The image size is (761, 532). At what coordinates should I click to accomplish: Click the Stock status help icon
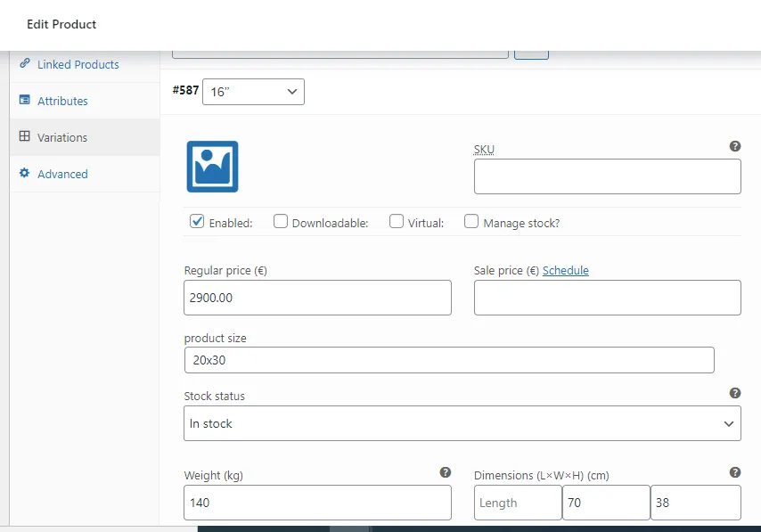point(735,393)
